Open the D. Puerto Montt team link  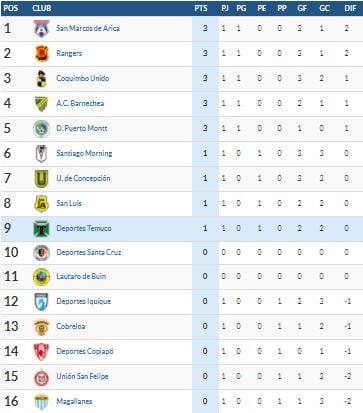click(x=82, y=128)
